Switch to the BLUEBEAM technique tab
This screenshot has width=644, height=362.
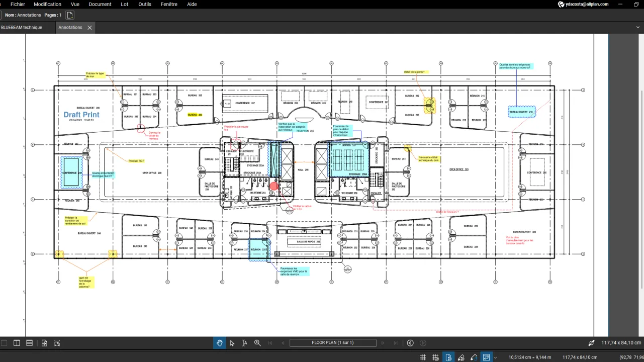tap(21, 27)
